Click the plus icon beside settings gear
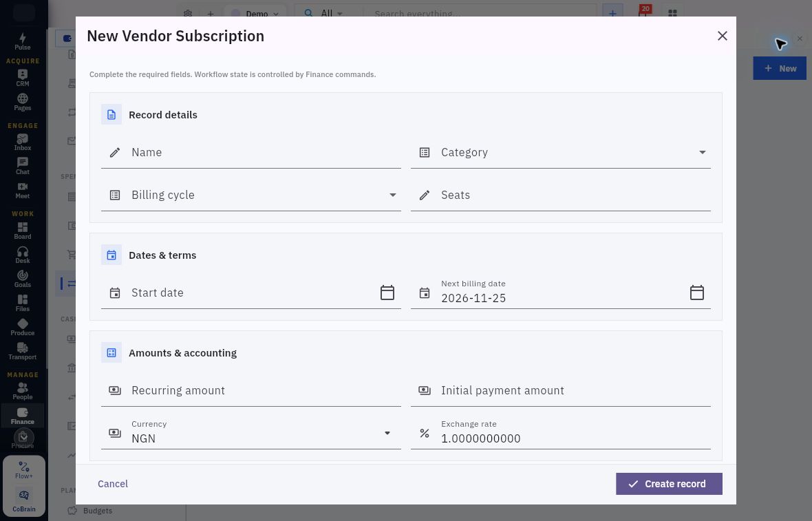This screenshot has height=521, width=812. point(211,14)
